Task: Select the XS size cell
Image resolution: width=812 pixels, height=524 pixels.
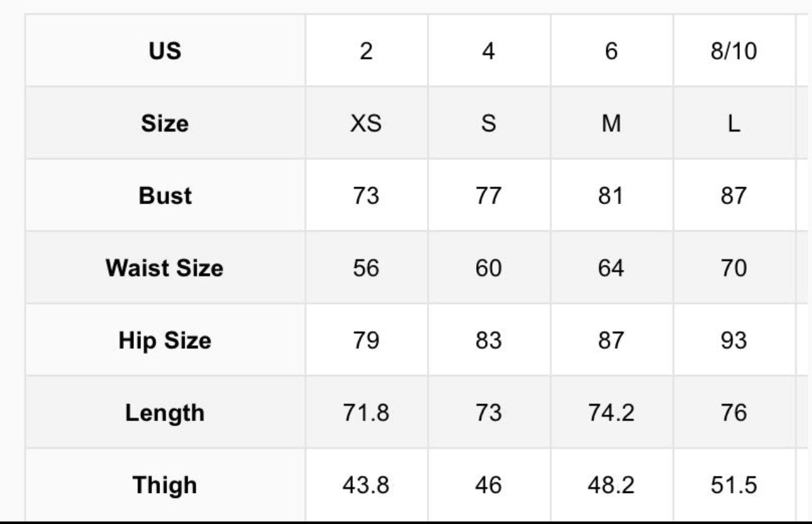Action: pos(366,123)
